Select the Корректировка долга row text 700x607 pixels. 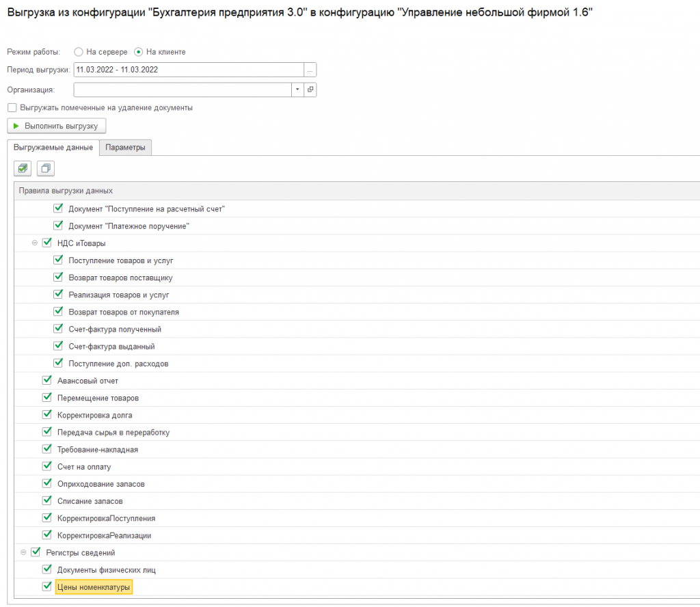coord(94,415)
